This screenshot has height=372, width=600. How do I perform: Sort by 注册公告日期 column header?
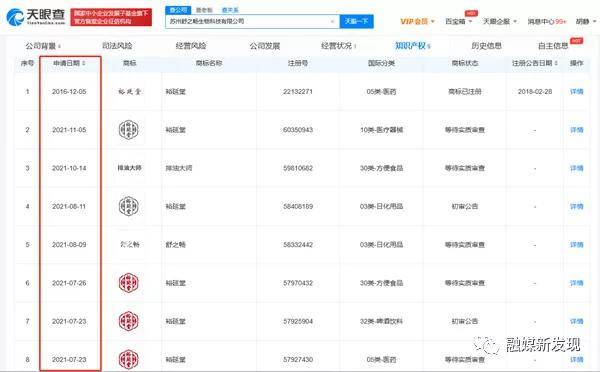pos(535,63)
